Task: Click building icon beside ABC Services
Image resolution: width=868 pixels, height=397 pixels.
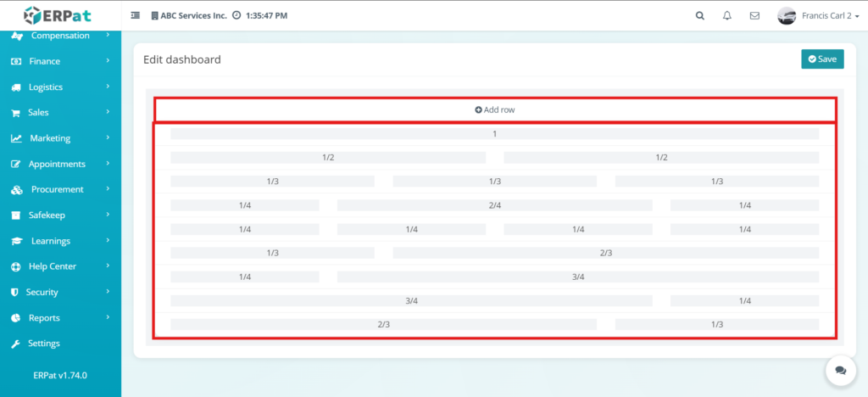Action: pyautogui.click(x=154, y=16)
